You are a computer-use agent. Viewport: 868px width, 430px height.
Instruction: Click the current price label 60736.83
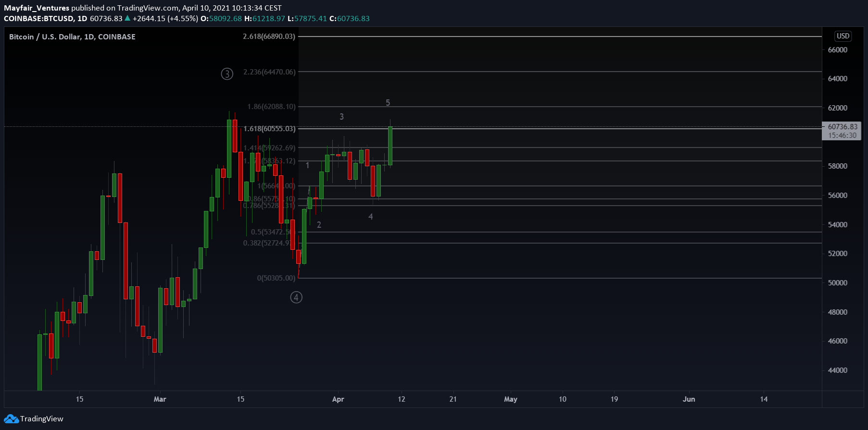[843, 127]
